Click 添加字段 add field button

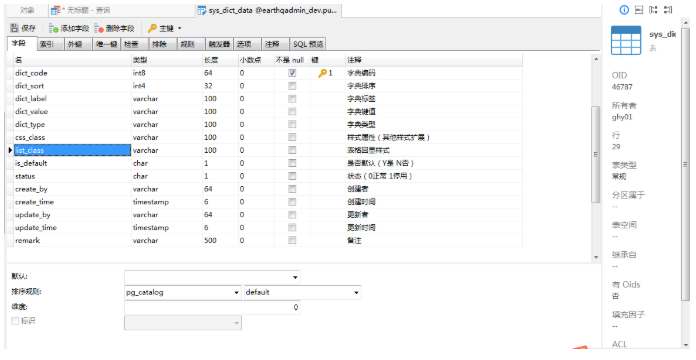click(69, 28)
